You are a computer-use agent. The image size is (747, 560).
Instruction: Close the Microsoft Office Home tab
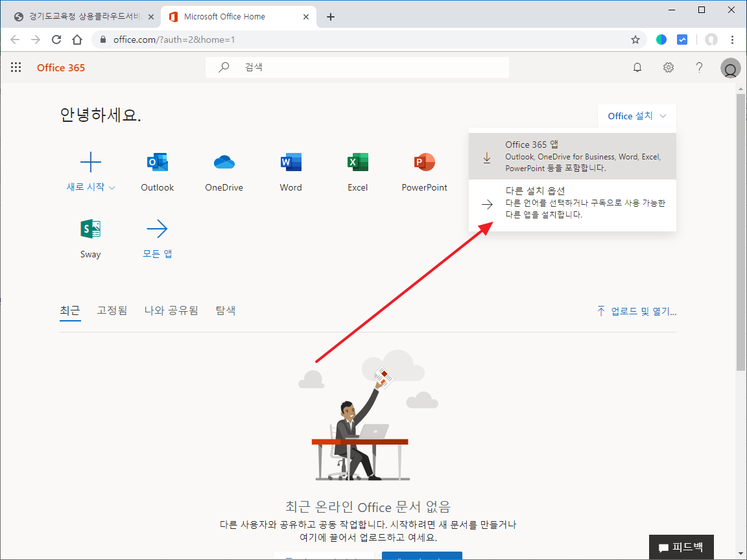[x=306, y=17]
